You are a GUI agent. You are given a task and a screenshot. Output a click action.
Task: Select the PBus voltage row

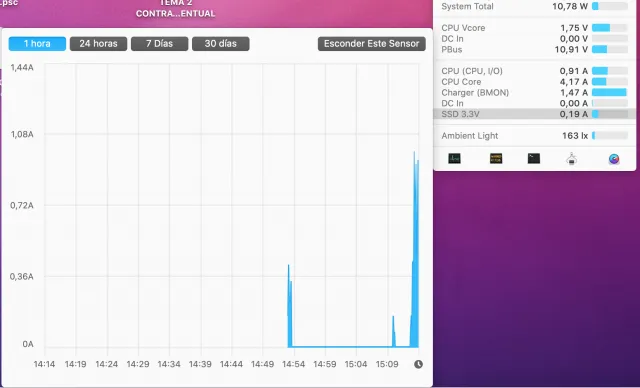point(534,49)
